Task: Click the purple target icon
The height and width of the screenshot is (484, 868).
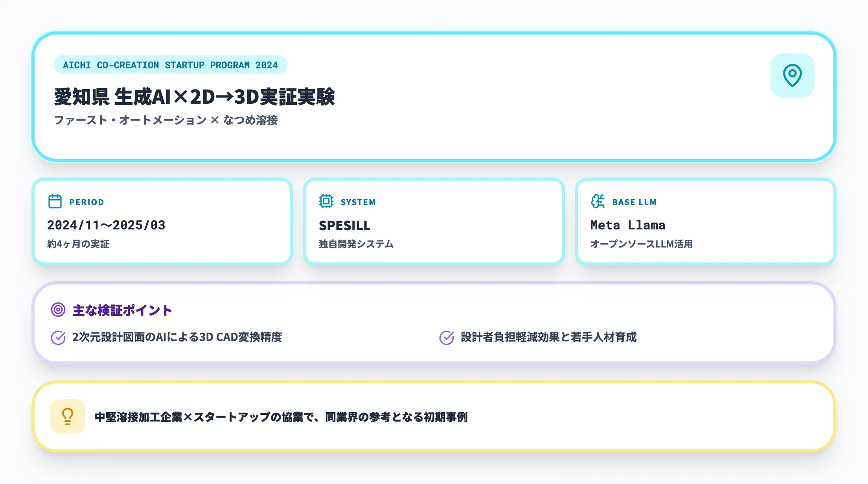Action: [x=58, y=310]
